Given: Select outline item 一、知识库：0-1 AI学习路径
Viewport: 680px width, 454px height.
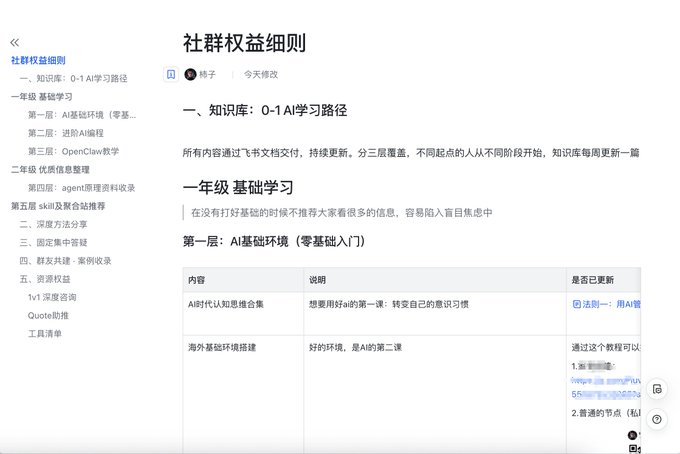Looking at the screenshot, I should pyautogui.click(x=73, y=78).
